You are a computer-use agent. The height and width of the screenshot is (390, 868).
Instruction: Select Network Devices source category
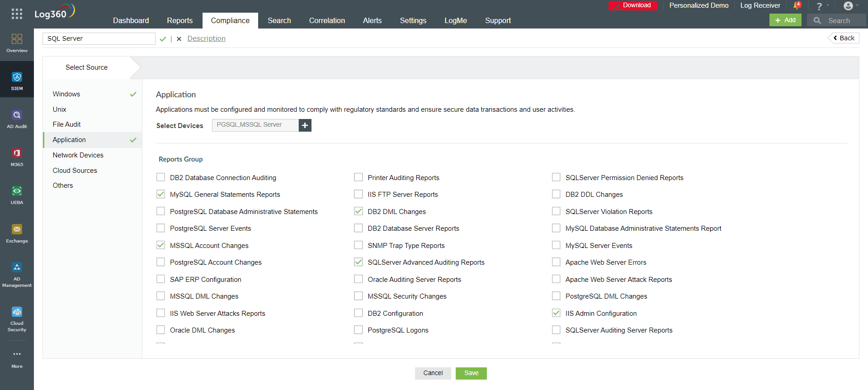tap(93, 155)
